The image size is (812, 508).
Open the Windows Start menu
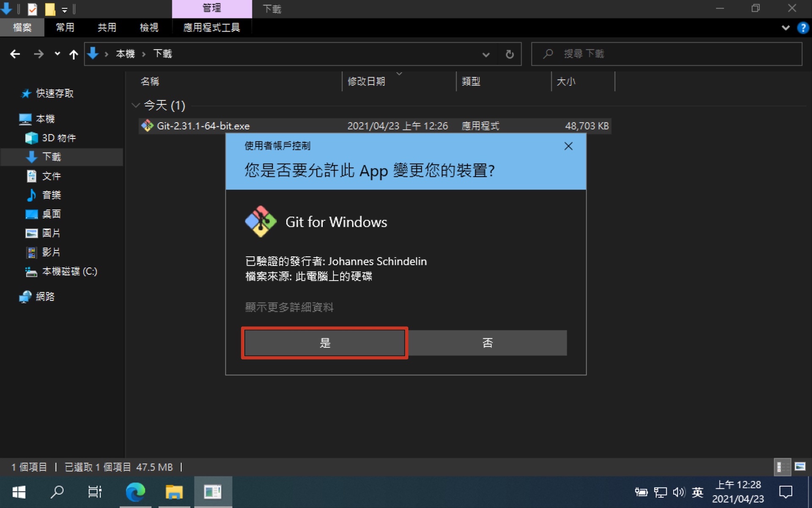(x=19, y=492)
